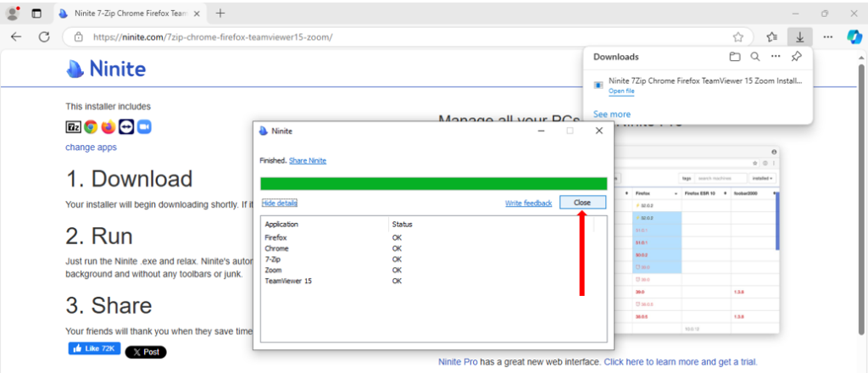This screenshot has height=373, width=868.
Task: Open the downloads folder icon
Action: pyautogui.click(x=735, y=57)
